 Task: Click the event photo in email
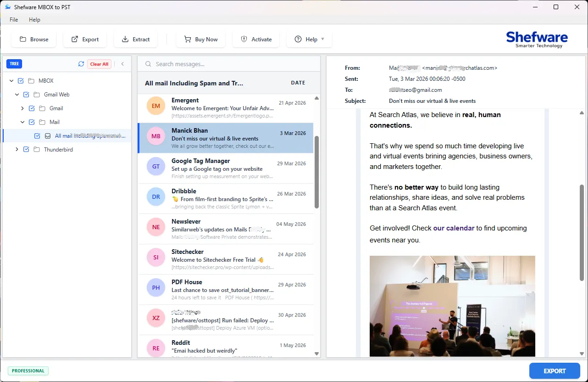[x=452, y=306]
